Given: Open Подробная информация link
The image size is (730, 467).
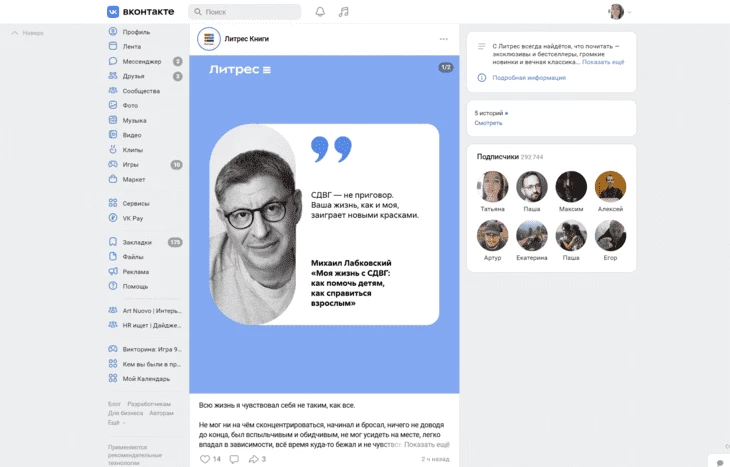Looking at the screenshot, I should pyautogui.click(x=529, y=78).
